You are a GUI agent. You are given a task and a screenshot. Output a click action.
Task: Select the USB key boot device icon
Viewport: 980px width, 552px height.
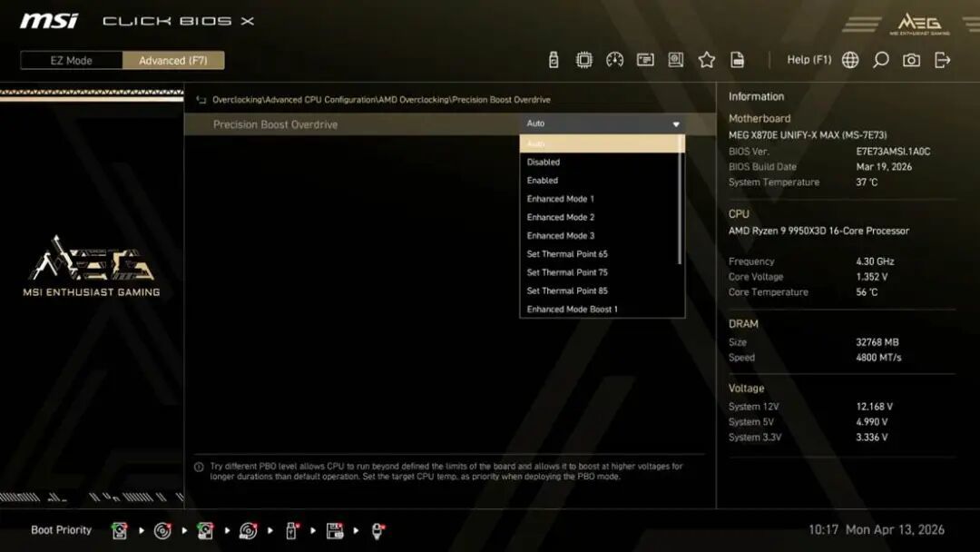point(291,531)
